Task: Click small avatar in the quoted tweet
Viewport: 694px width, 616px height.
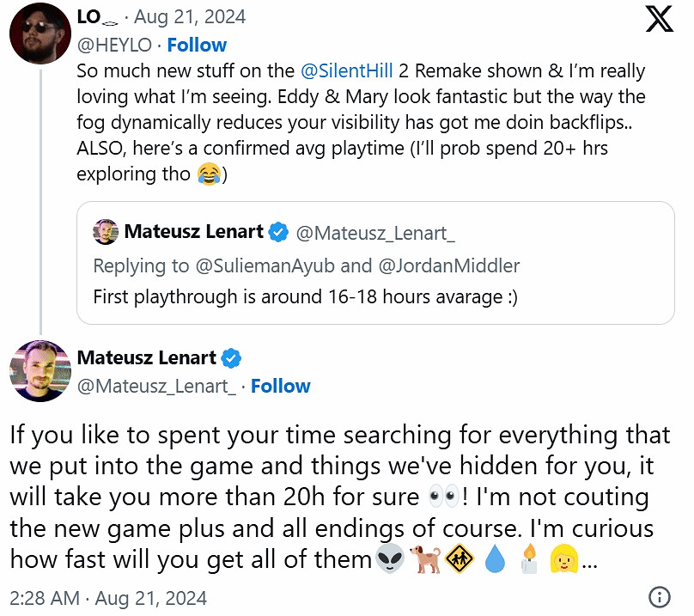Action: pos(106,232)
